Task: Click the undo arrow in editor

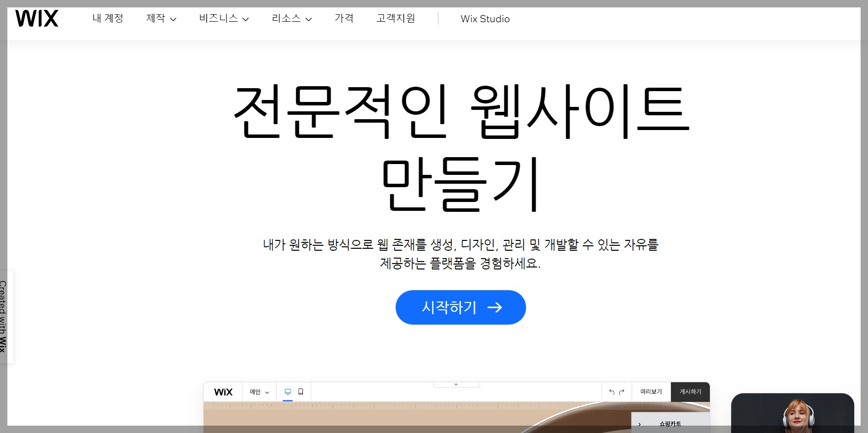Action: click(612, 392)
